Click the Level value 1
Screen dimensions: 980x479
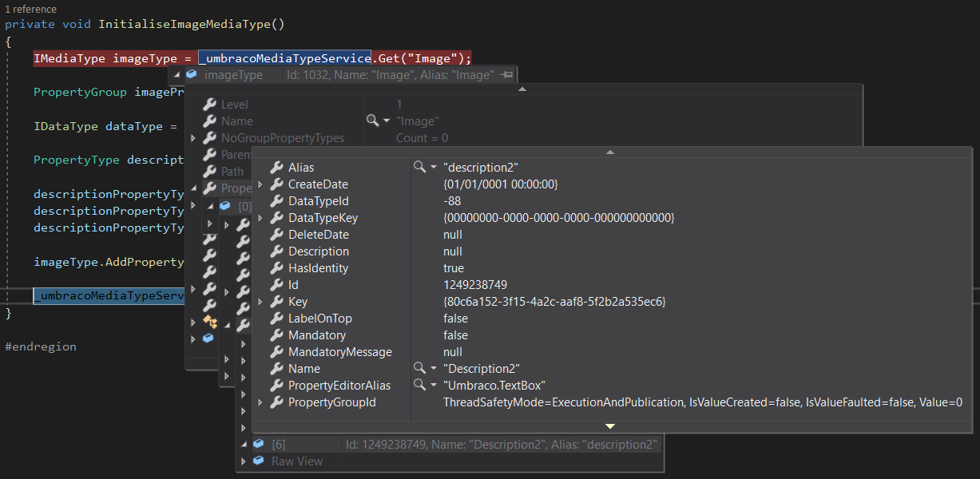(x=399, y=105)
